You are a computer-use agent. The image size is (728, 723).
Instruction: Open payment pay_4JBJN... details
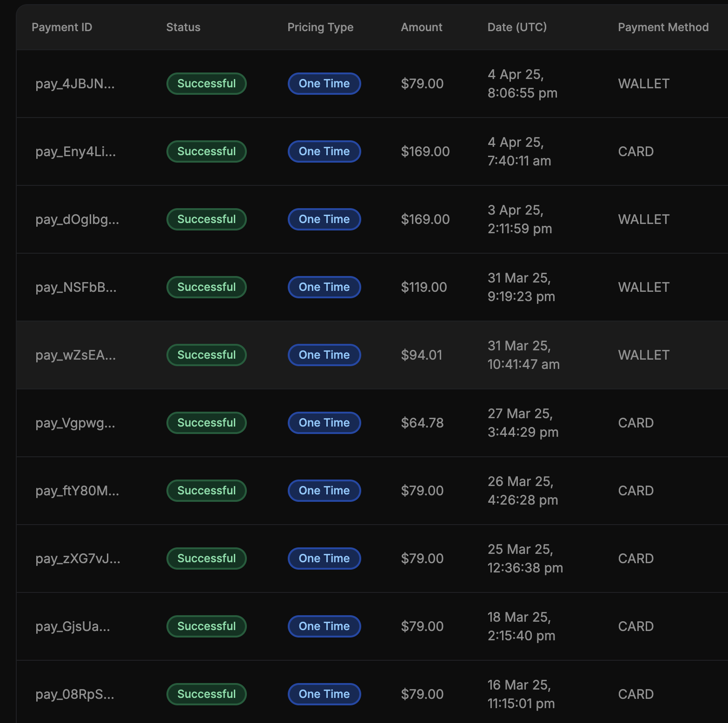[75, 84]
